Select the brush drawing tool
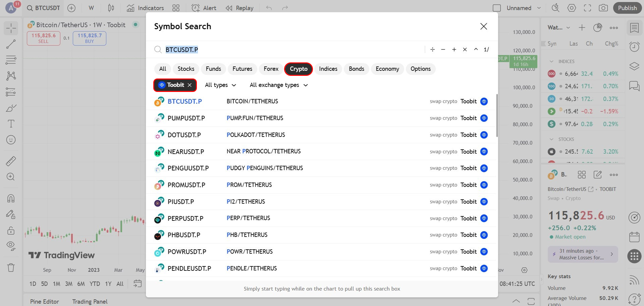 point(11,108)
